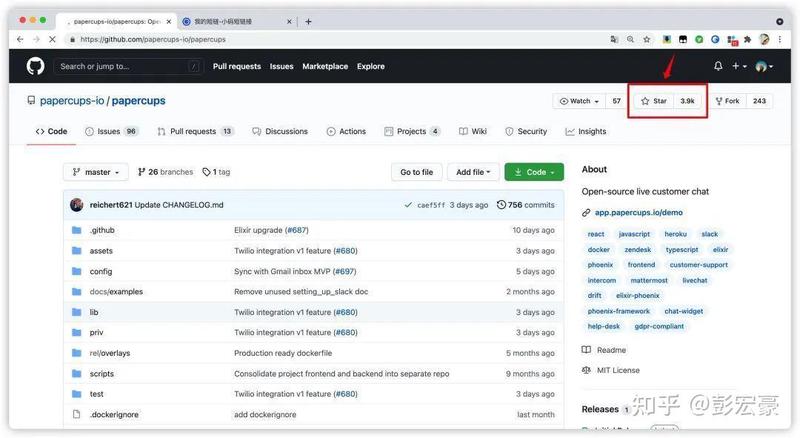800x438 pixels.
Task: Click the GitHub URL address bar
Action: pyautogui.click(x=337, y=39)
